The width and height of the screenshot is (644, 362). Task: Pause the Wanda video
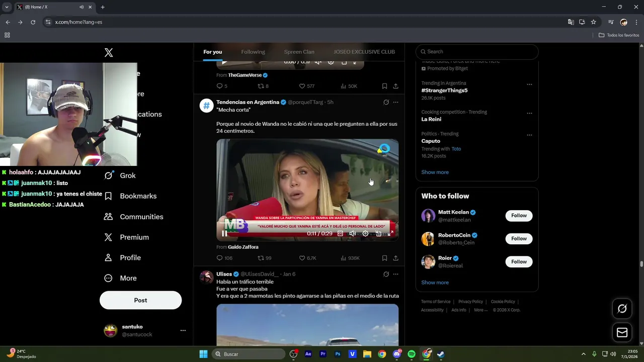click(x=224, y=233)
